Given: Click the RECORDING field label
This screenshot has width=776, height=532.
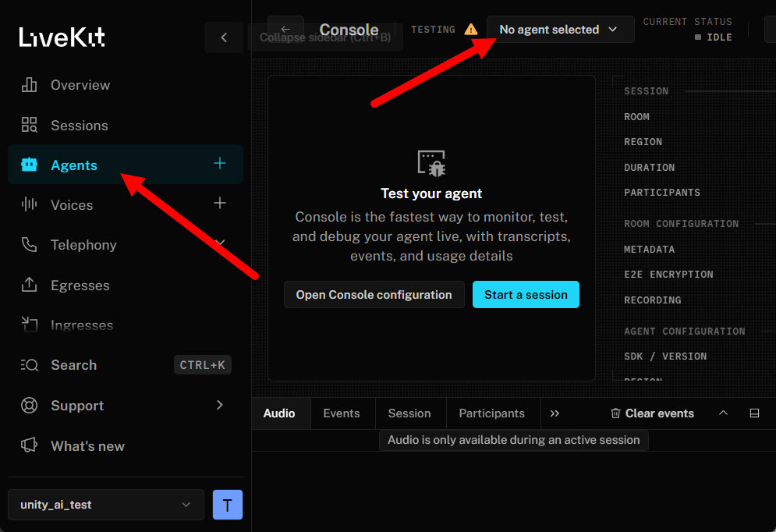Looking at the screenshot, I should [x=652, y=300].
